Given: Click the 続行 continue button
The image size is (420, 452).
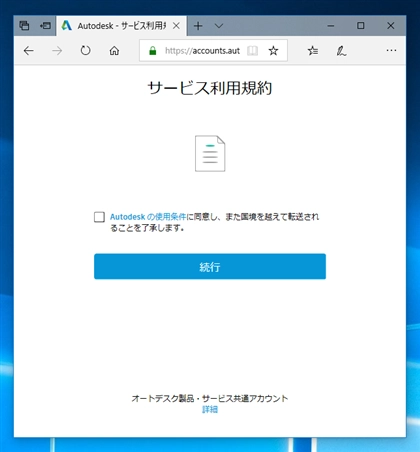Looking at the screenshot, I should pos(210,266).
